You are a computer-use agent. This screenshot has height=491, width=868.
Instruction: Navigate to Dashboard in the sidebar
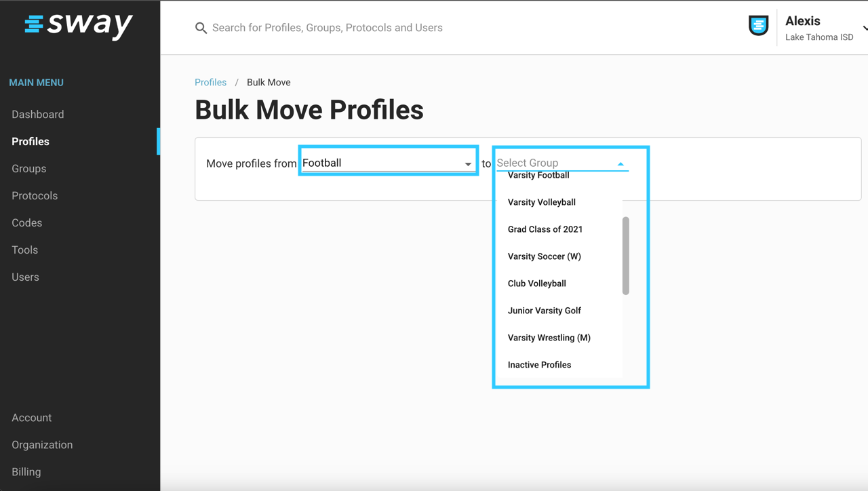[x=37, y=114]
